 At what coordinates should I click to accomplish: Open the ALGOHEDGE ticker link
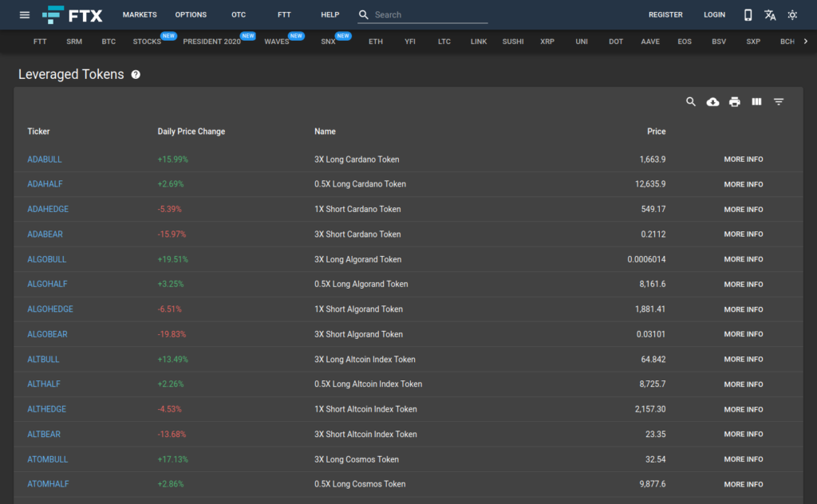click(50, 309)
